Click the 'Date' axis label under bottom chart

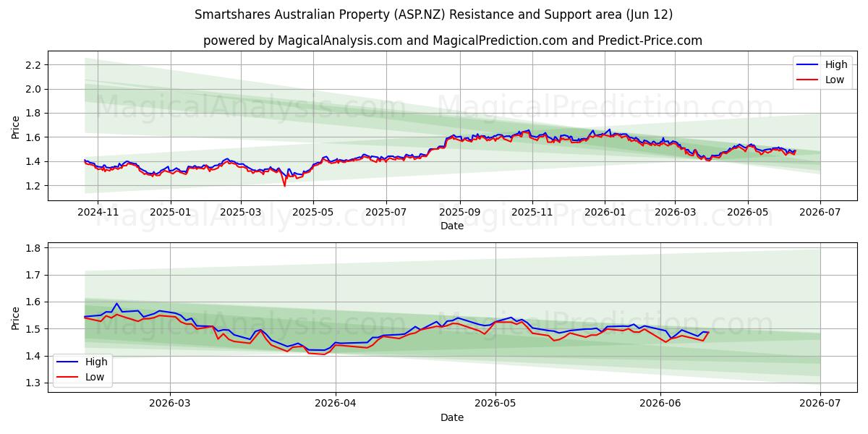[452, 417]
